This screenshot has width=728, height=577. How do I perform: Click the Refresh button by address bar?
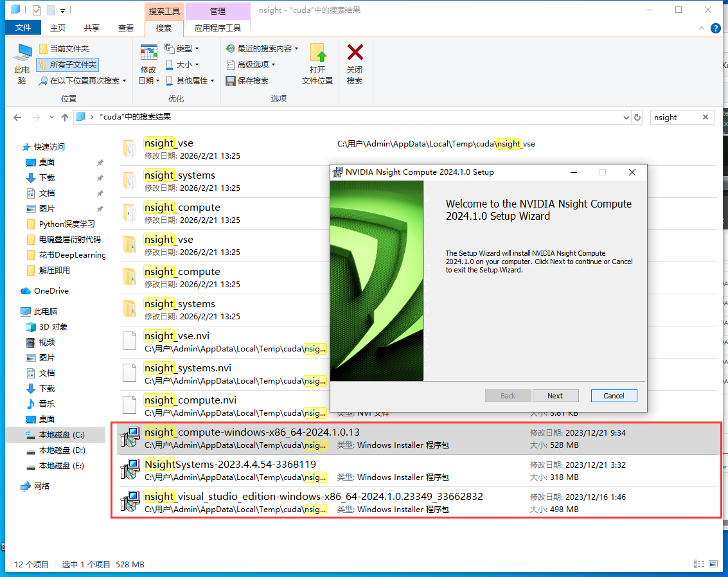pyautogui.click(x=637, y=118)
